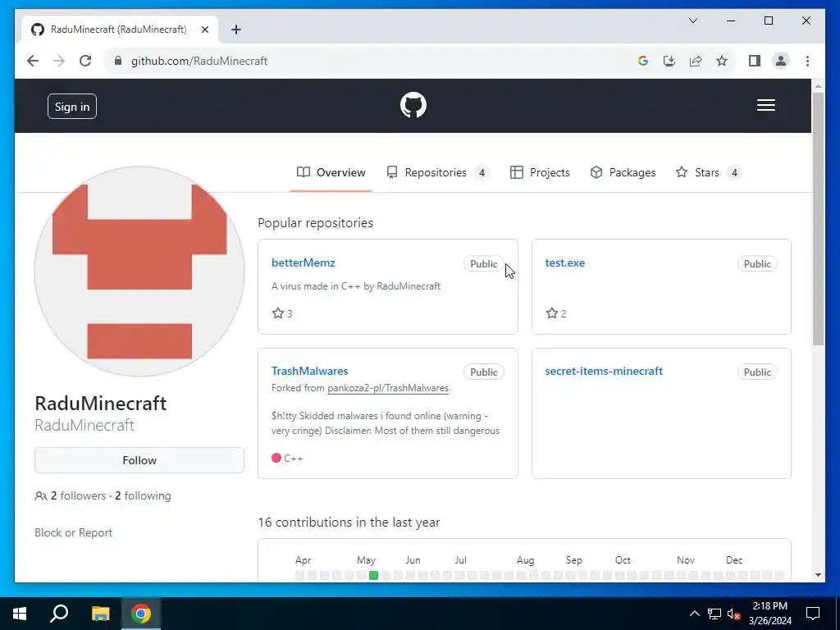
Task: Select the Overview tab
Action: [331, 172]
